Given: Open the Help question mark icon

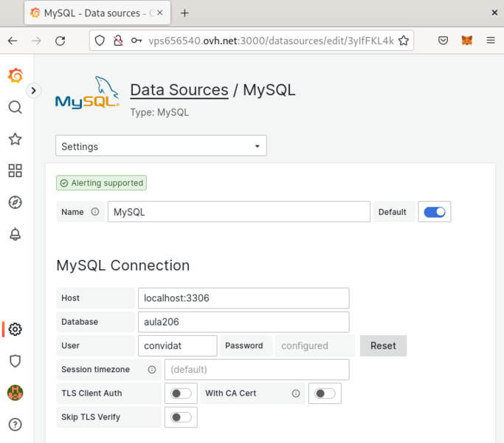Looking at the screenshot, I should 15,425.
